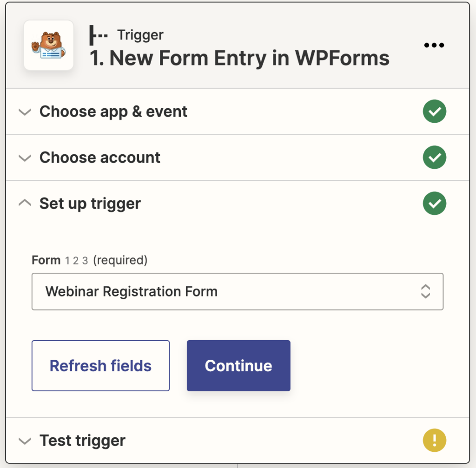
Task: Open the three-dot options menu for the trigger
Action: [434, 45]
